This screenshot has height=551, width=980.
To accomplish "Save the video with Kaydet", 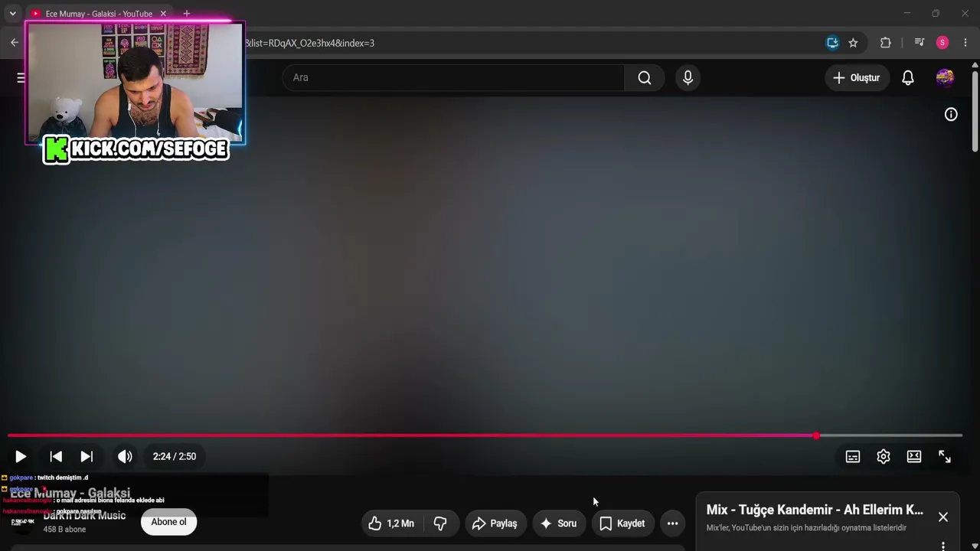I will [x=622, y=523].
